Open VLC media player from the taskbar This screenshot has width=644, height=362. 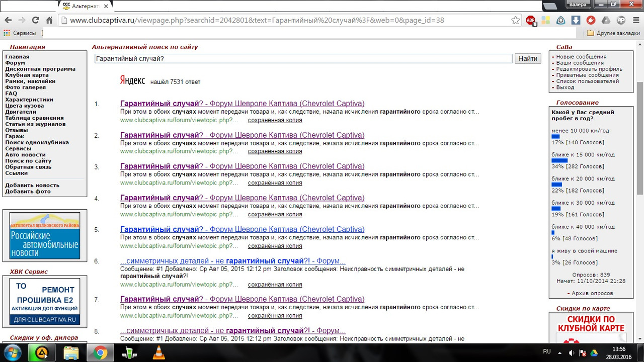point(158,353)
